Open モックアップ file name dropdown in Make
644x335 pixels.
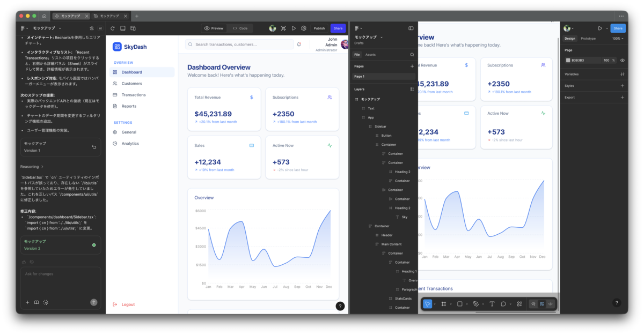(x=47, y=28)
